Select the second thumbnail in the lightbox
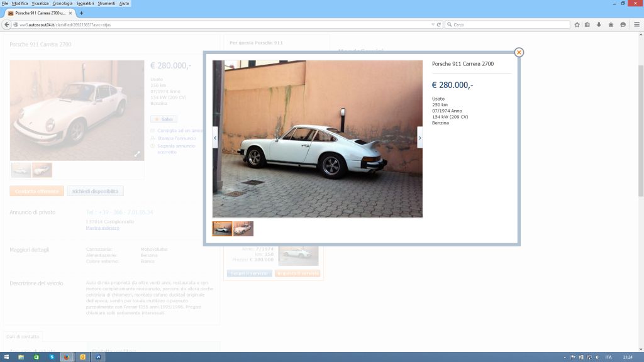This screenshot has width=644, height=362. (x=243, y=229)
